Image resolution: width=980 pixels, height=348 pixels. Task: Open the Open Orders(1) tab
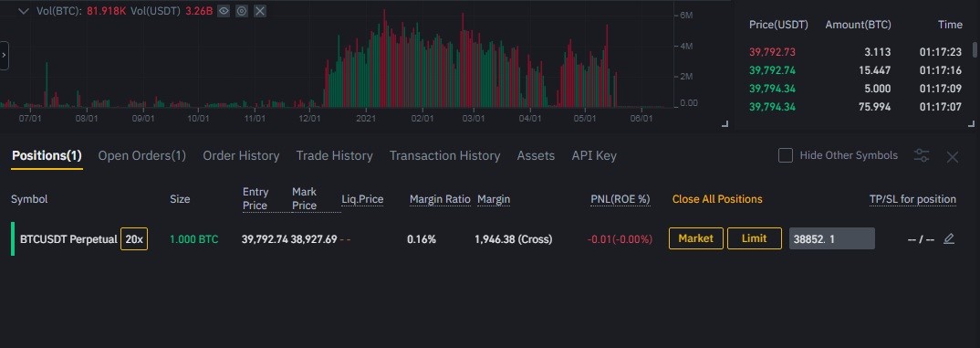point(141,155)
